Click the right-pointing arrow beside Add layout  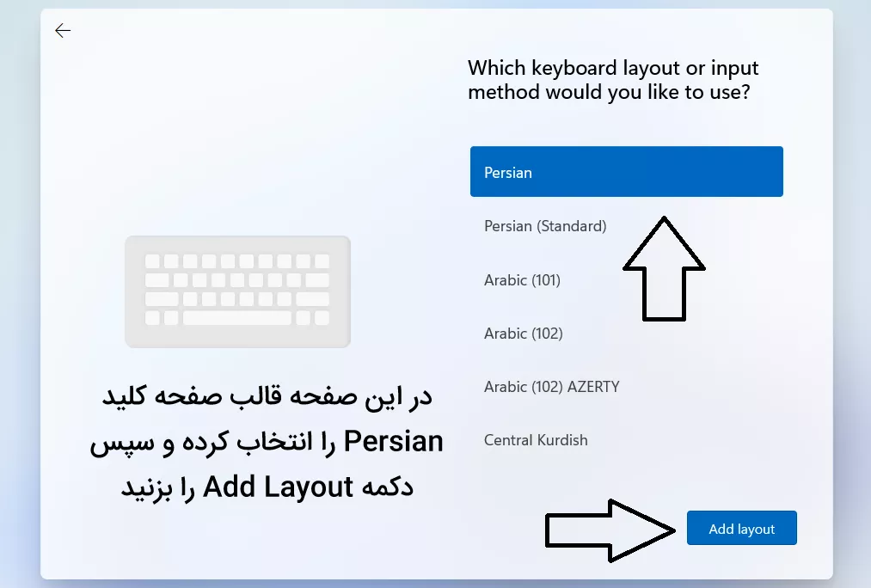click(610, 530)
